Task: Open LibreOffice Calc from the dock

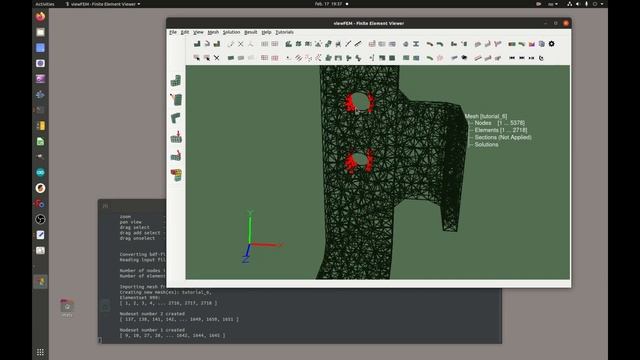Action: pyautogui.click(x=40, y=142)
